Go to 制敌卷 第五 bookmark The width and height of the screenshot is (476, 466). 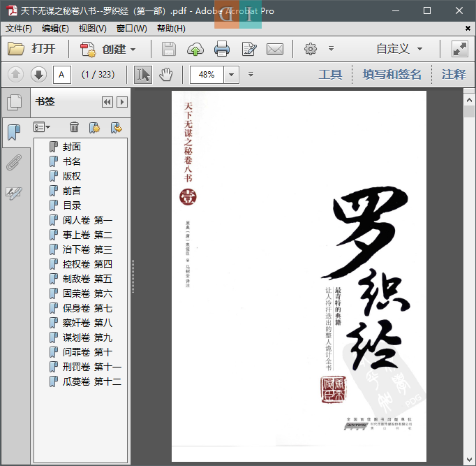87,279
